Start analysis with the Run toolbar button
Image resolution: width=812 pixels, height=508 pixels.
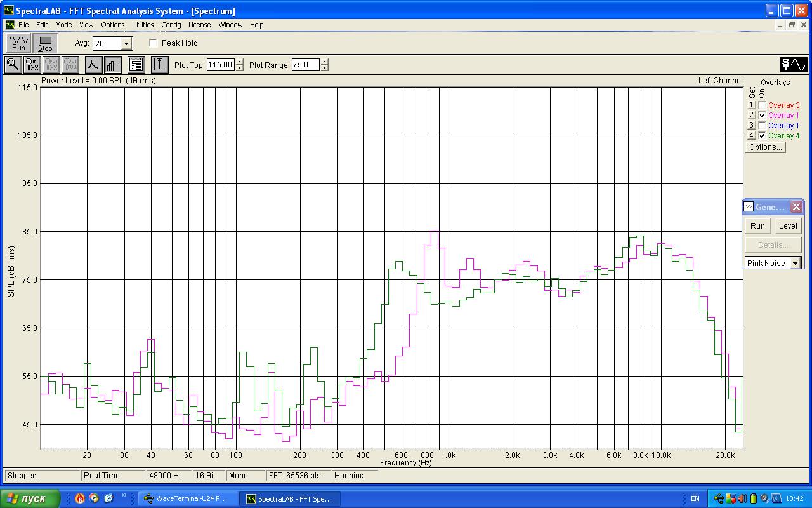click(18, 43)
